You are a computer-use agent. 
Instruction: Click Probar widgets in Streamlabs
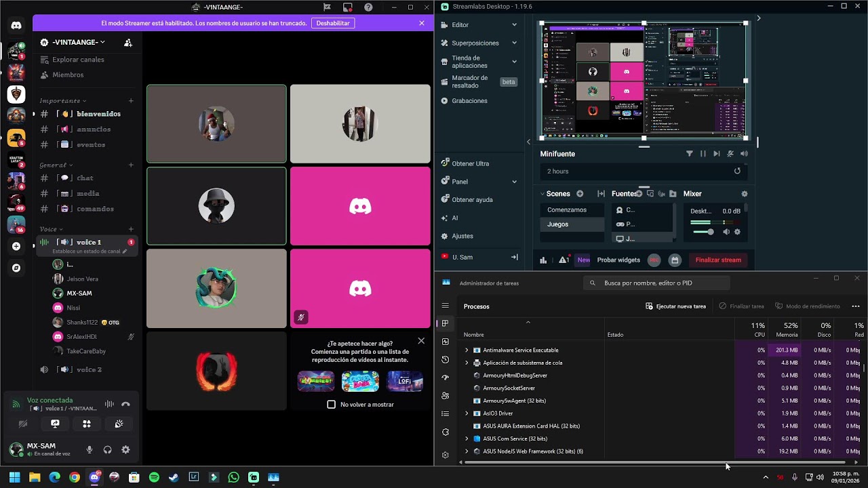[618, 260]
